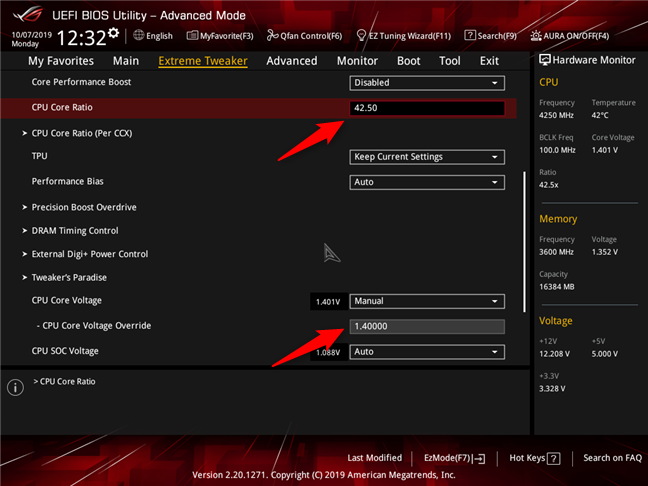Open the MyFavorite(F3) list icon
The image size is (648, 486).
click(192, 36)
